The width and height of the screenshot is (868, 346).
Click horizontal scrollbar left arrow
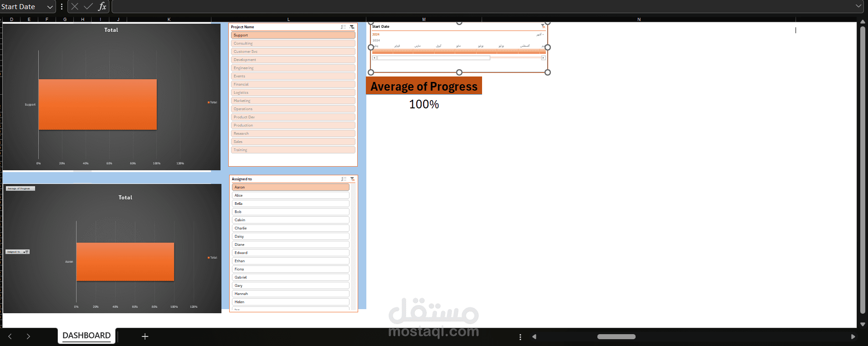[534, 337]
